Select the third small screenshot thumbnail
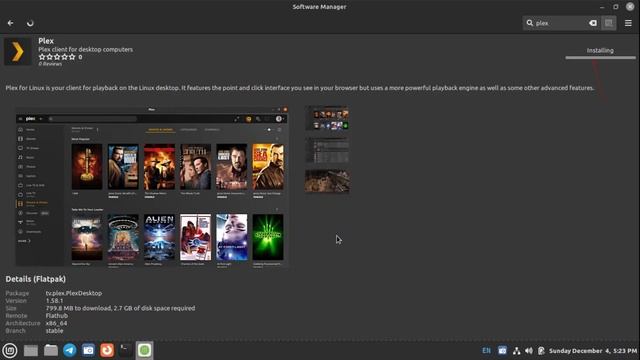The width and height of the screenshot is (640, 360). coord(327,181)
